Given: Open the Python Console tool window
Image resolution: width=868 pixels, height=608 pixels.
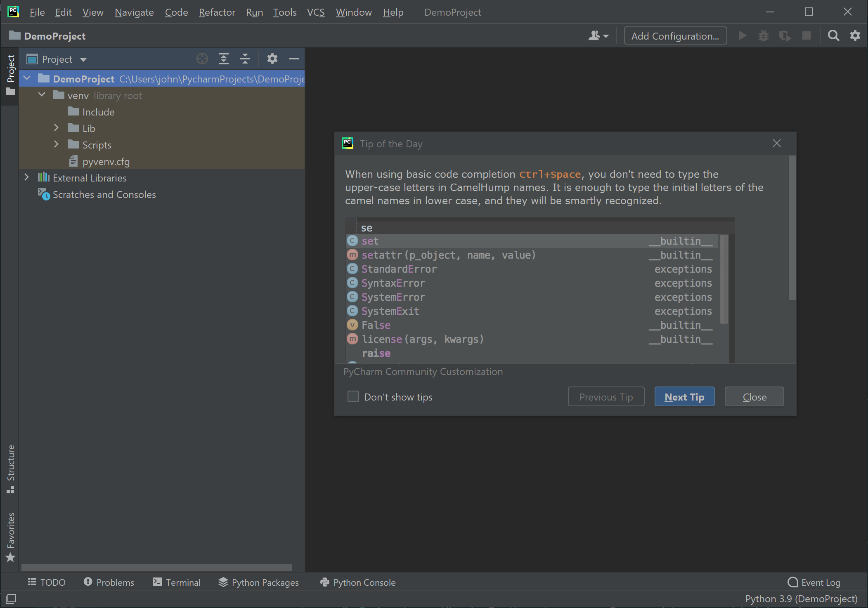Looking at the screenshot, I should click(358, 582).
